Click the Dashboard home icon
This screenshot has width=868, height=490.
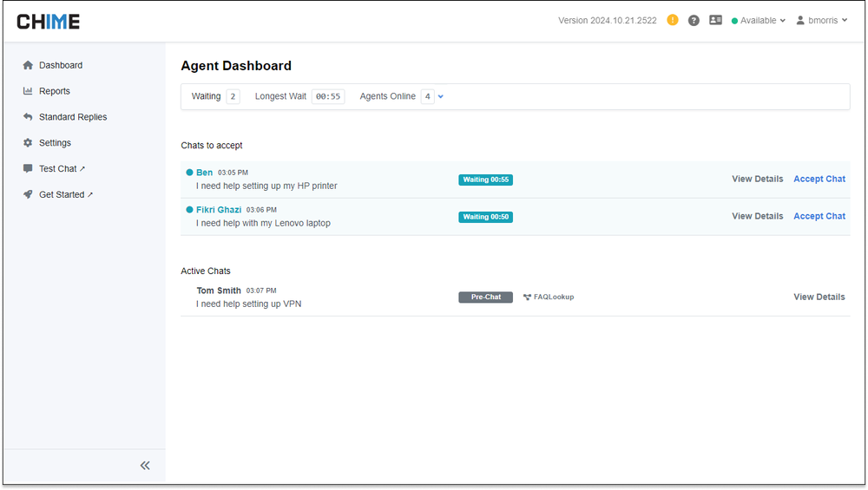click(28, 65)
